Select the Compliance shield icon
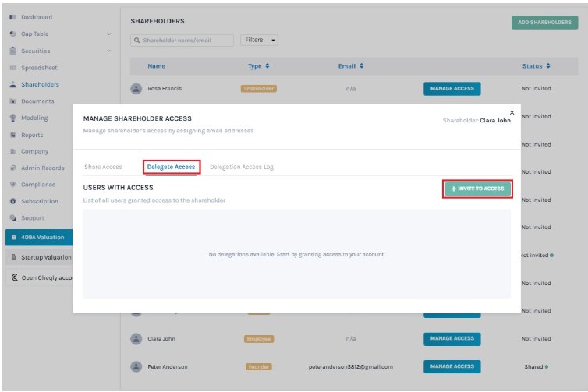 point(13,185)
